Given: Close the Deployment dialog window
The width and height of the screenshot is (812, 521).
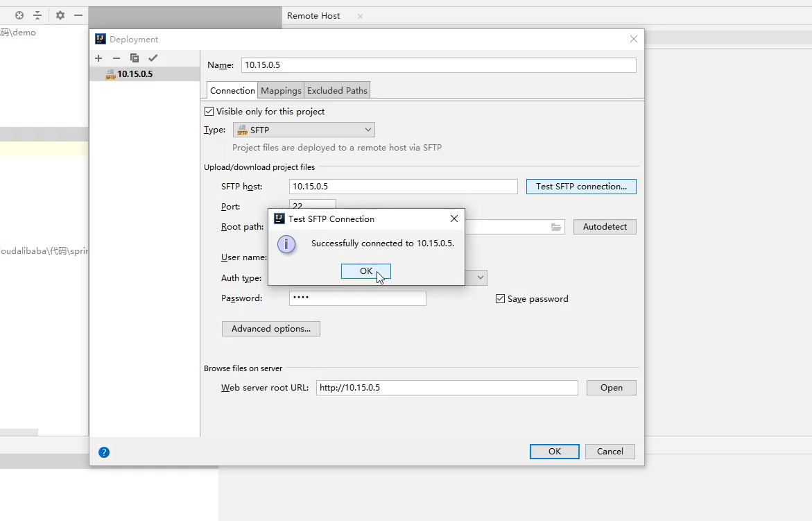Looking at the screenshot, I should [633, 39].
